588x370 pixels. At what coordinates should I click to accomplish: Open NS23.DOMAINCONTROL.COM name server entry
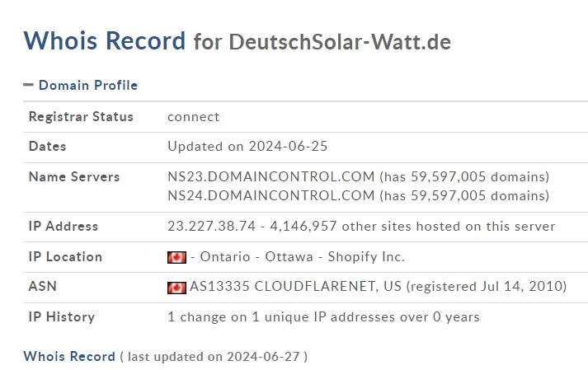(x=270, y=176)
